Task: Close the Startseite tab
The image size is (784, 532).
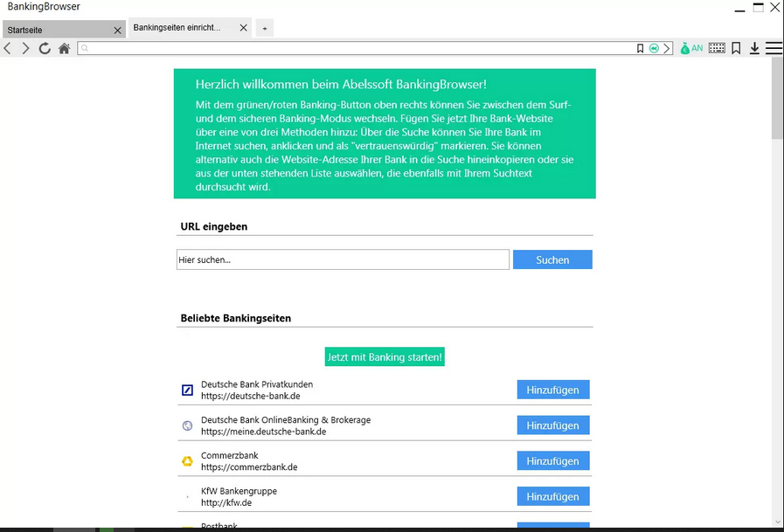Action: click(117, 31)
